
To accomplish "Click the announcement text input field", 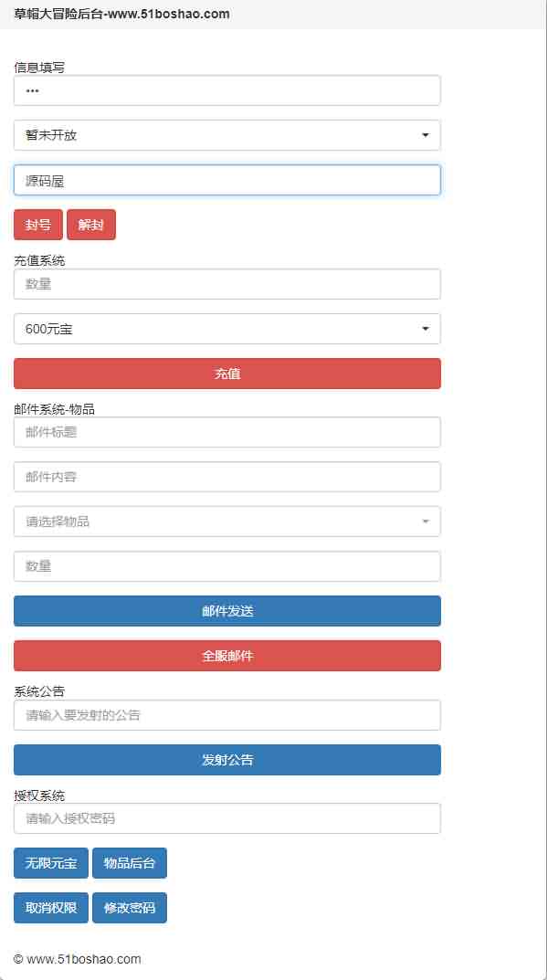I will (226, 714).
